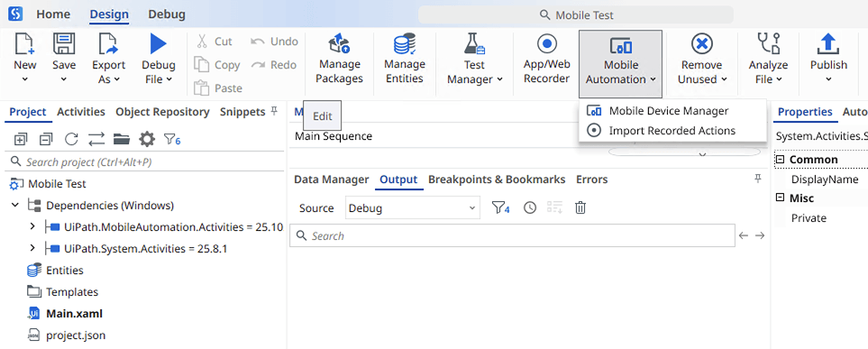Image resolution: width=868 pixels, height=349 pixels.
Task: Click the Save icon in ribbon
Action: coord(64,44)
